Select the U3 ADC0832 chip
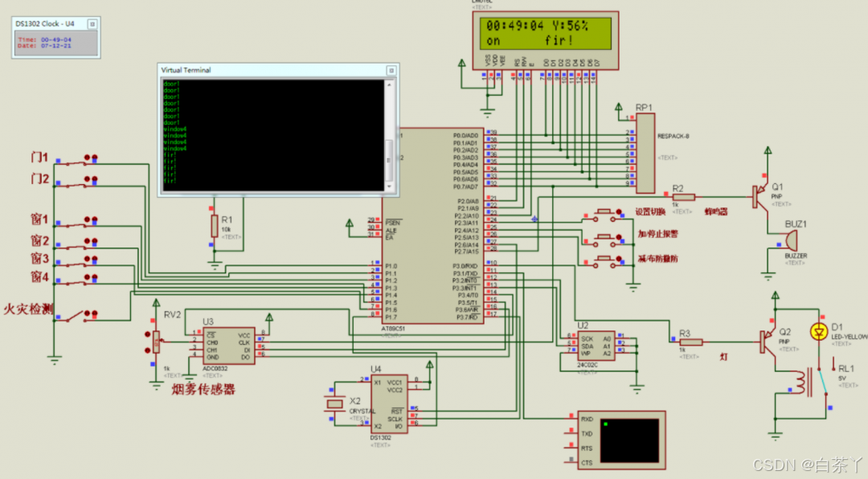The image size is (868, 479). (x=228, y=346)
